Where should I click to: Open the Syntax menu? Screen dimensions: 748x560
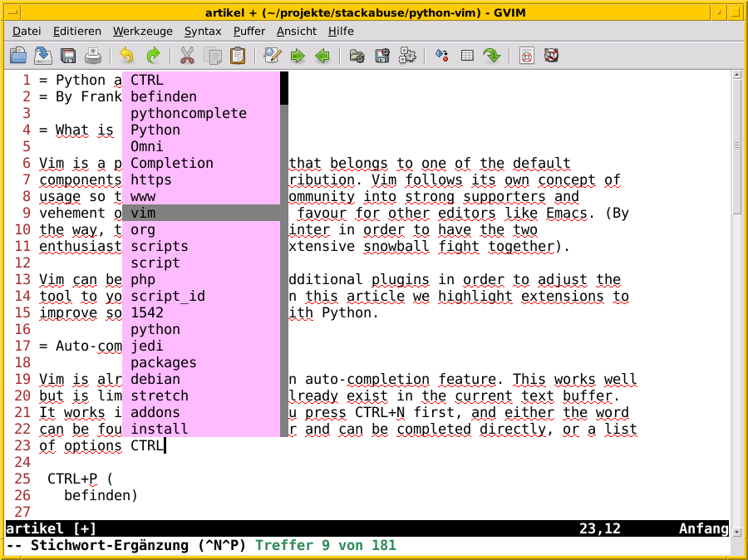(203, 31)
